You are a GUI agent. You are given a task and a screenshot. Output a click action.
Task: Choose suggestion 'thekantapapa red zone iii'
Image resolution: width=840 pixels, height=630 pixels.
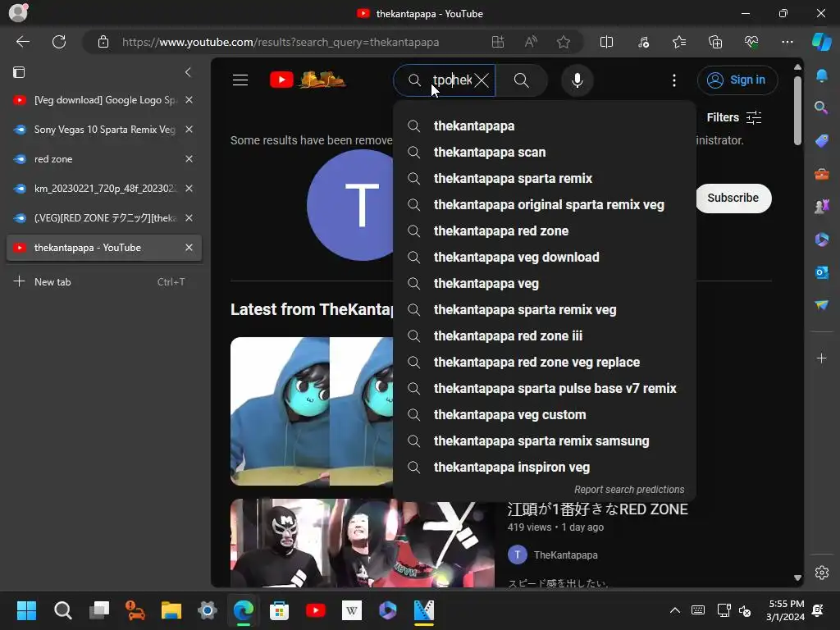[545, 336]
